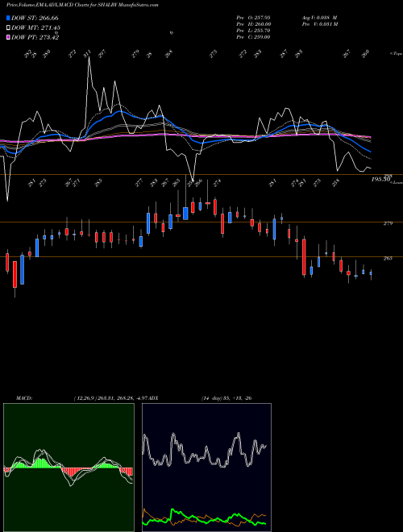Select the DOW ST: 266.66 label
The height and width of the screenshot is (532, 403).
tap(35, 18)
